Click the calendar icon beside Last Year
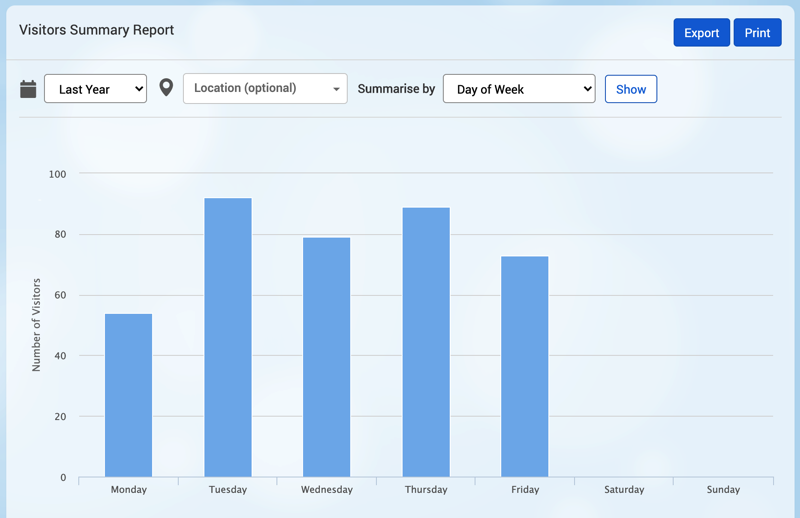Image resolution: width=800 pixels, height=518 pixels. coord(28,89)
